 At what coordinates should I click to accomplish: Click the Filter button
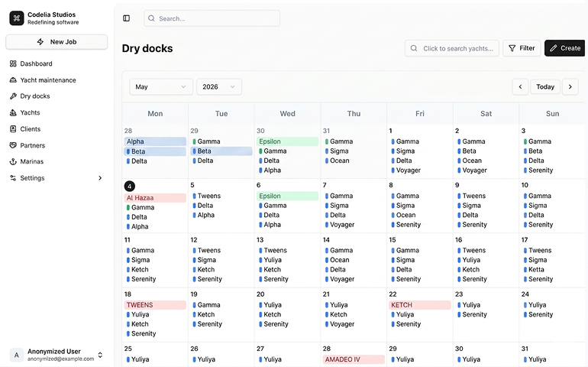click(522, 48)
